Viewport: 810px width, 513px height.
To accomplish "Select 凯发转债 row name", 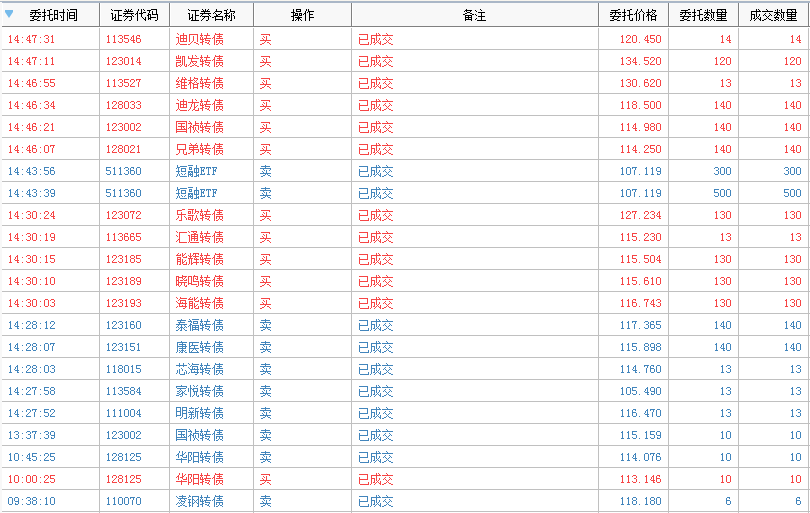I will click(199, 61).
